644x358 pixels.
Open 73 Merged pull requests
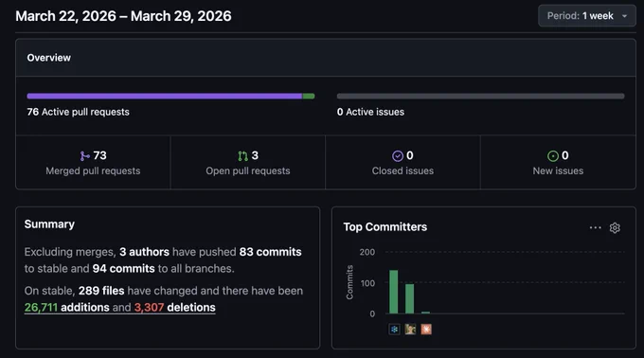[93, 163]
